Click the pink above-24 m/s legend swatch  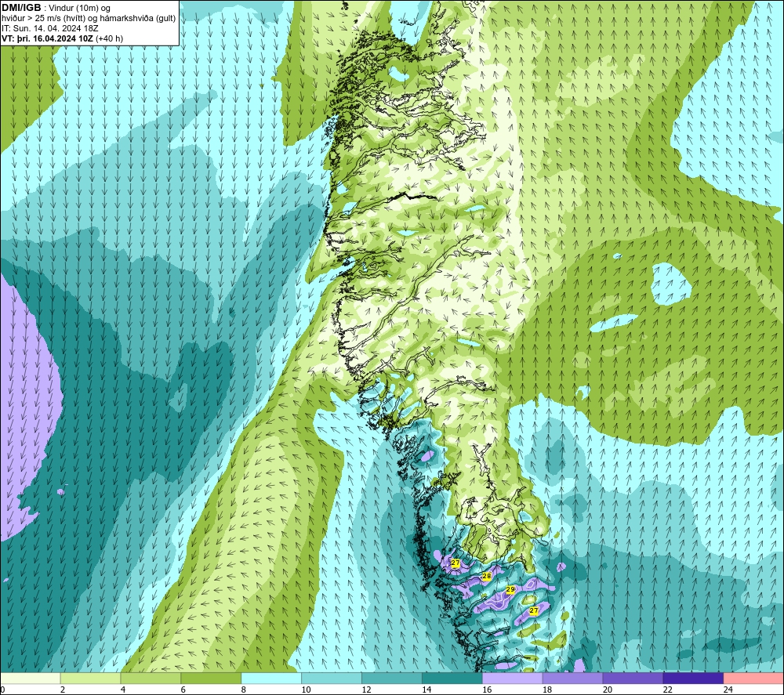click(753, 678)
